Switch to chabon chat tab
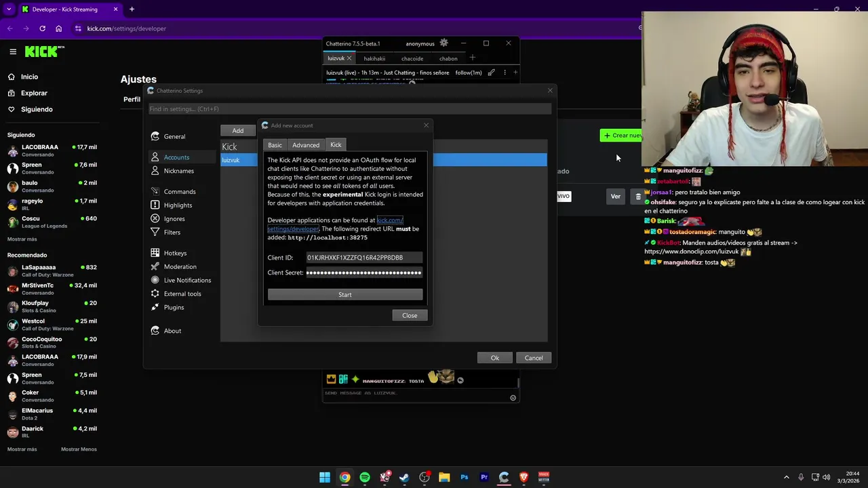Screen dimensions: 868x488 coord(448,58)
